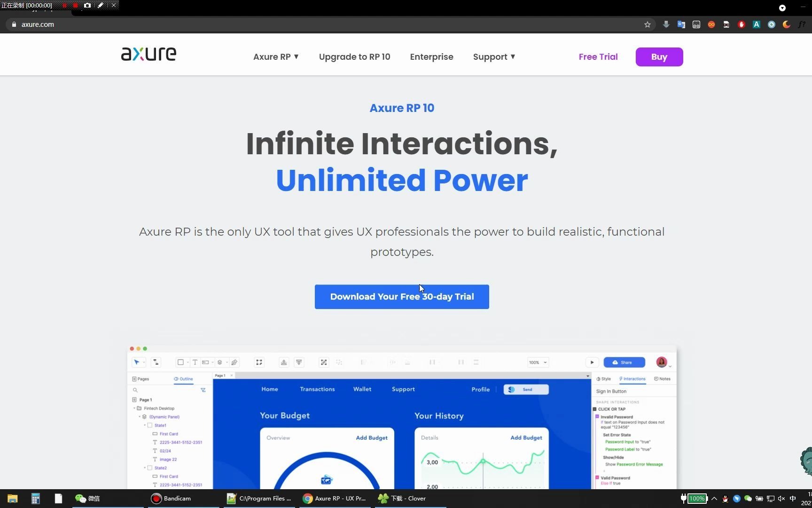Click the outline filter funnel icon
The height and width of the screenshot is (508, 812).
click(x=203, y=390)
